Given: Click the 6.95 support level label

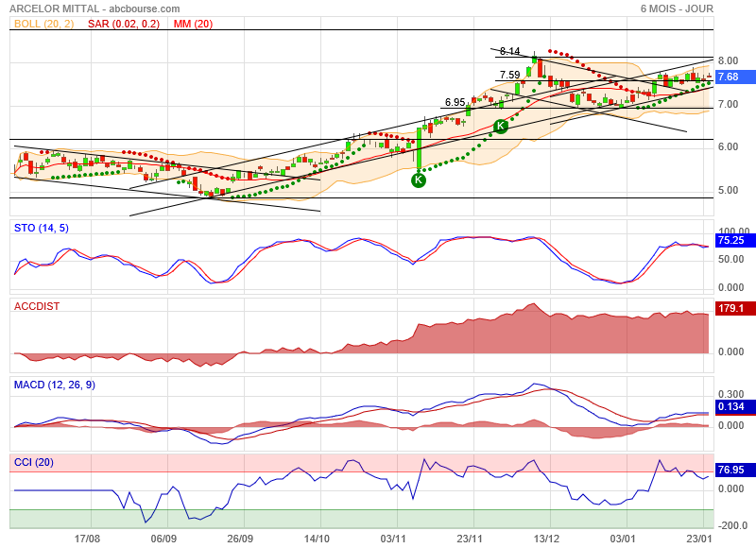Looking at the screenshot, I should click(x=455, y=102).
